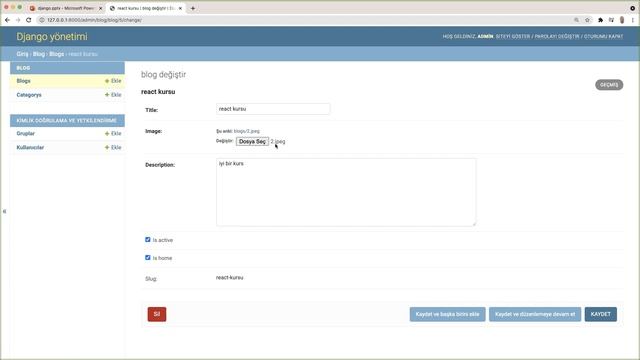640x360 pixels.
Task: Open new tab with plus icon
Action: pyautogui.click(x=193, y=8)
